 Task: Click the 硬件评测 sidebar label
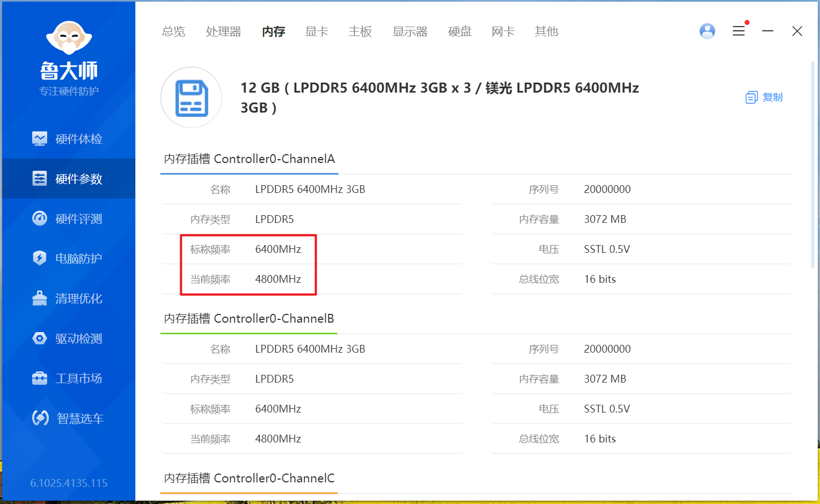tap(79, 218)
